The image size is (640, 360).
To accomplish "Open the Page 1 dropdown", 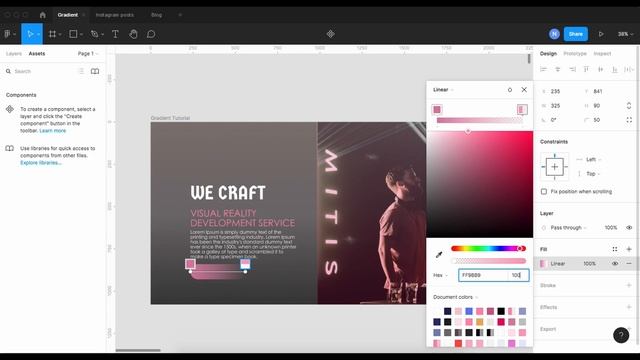I will pos(88,53).
